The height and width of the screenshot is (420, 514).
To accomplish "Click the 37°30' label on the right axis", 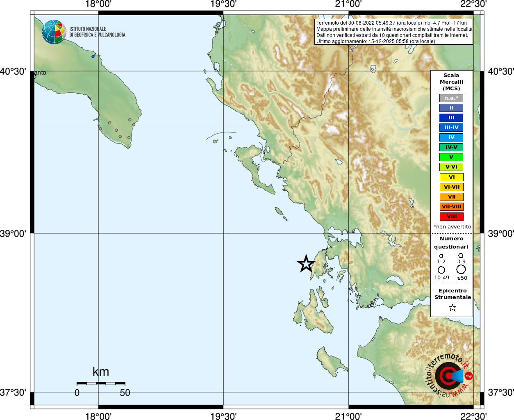I will 501,393.
